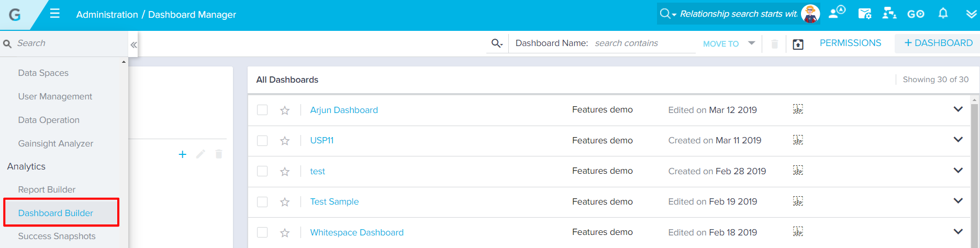Click the folder edit pencil icon
Screen dimensions: 980x248
pyautogui.click(x=201, y=154)
